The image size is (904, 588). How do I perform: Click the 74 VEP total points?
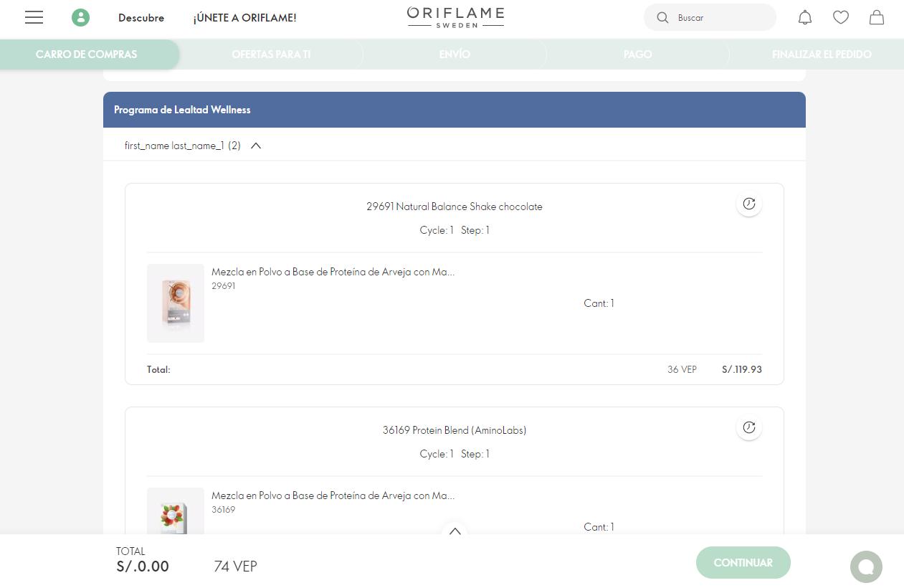click(x=235, y=566)
